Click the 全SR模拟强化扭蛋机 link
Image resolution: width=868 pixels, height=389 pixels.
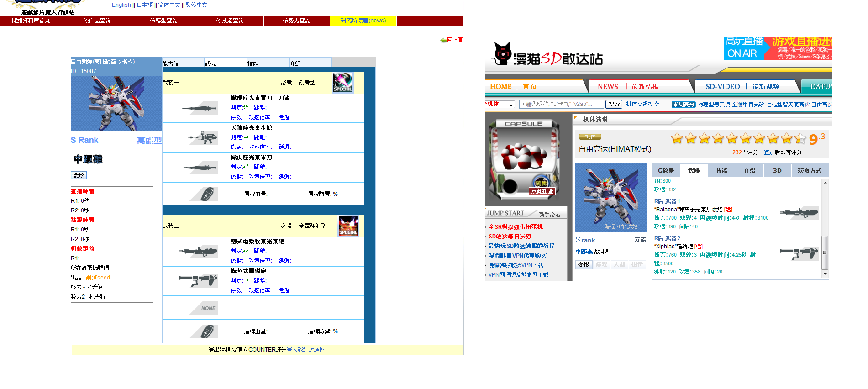coord(516,227)
